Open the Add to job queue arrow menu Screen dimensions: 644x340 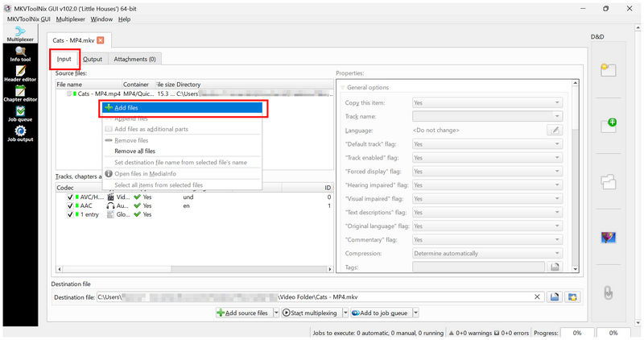coord(415,313)
